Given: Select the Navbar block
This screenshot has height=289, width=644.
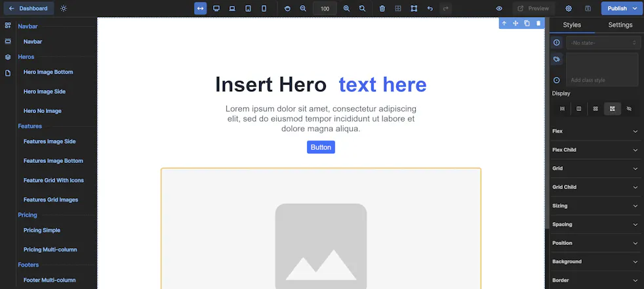Looking at the screenshot, I should click(x=33, y=41).
